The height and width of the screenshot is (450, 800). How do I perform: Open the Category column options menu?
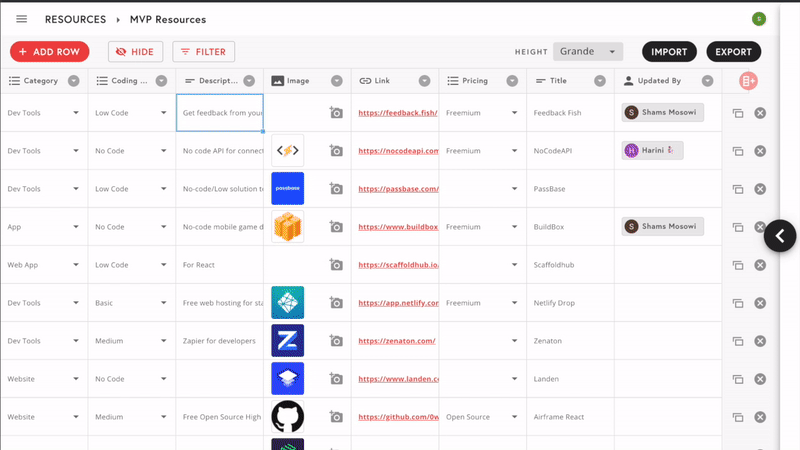73,81
